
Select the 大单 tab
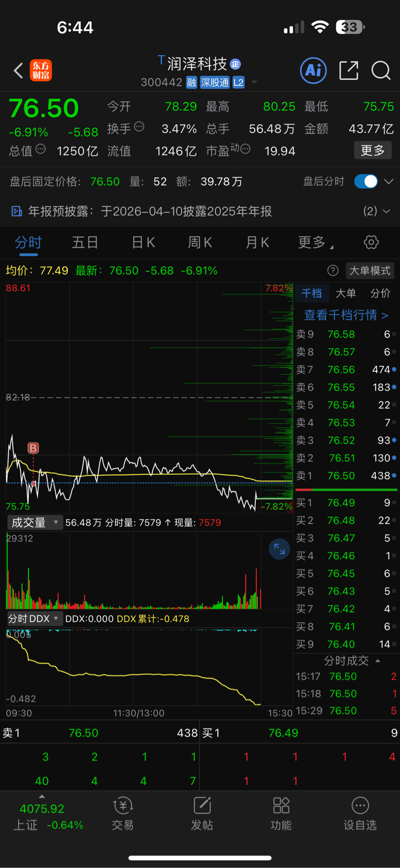click(x=346, y=293)
